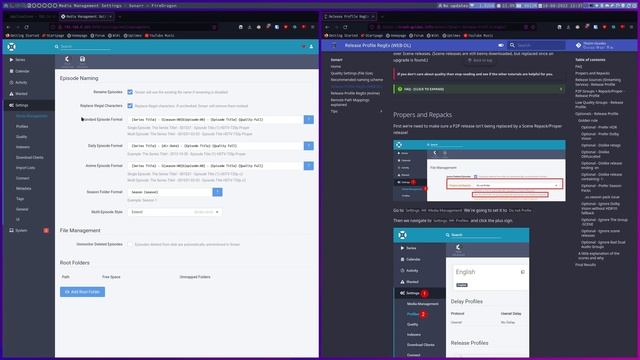
Task: Jump to Final Results in table of contents
Action: tap(586, 265)
